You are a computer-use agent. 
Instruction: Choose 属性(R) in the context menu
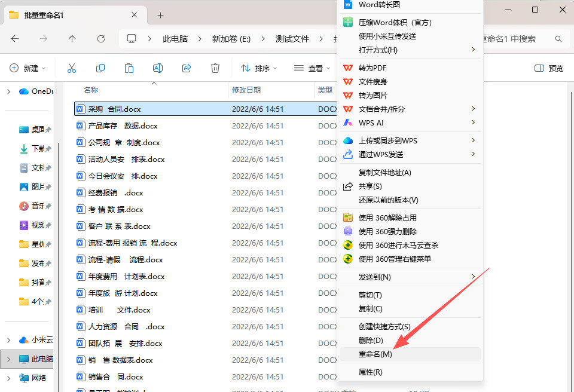point(410,372)
